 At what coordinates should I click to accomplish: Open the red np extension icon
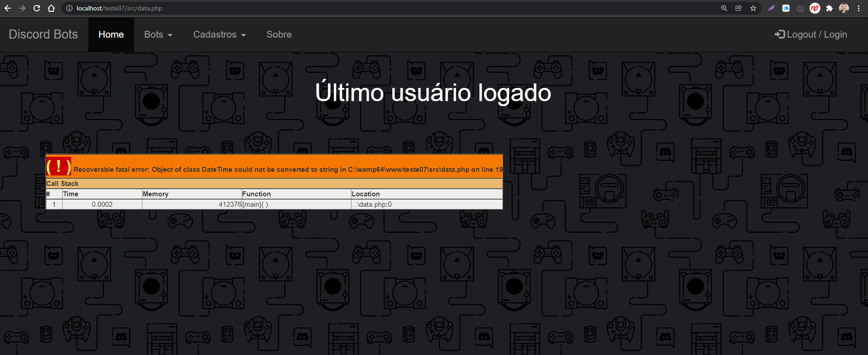click(x=815, y=8)
